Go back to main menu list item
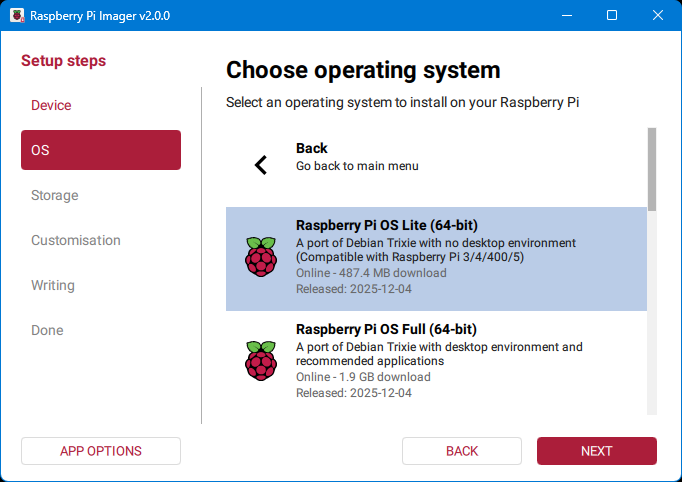This screenshot has width=682, height=482. (436, 157)
